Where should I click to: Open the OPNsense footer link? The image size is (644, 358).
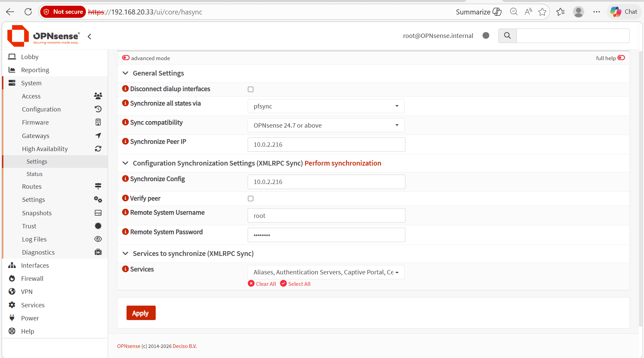(x=129, y=346)
